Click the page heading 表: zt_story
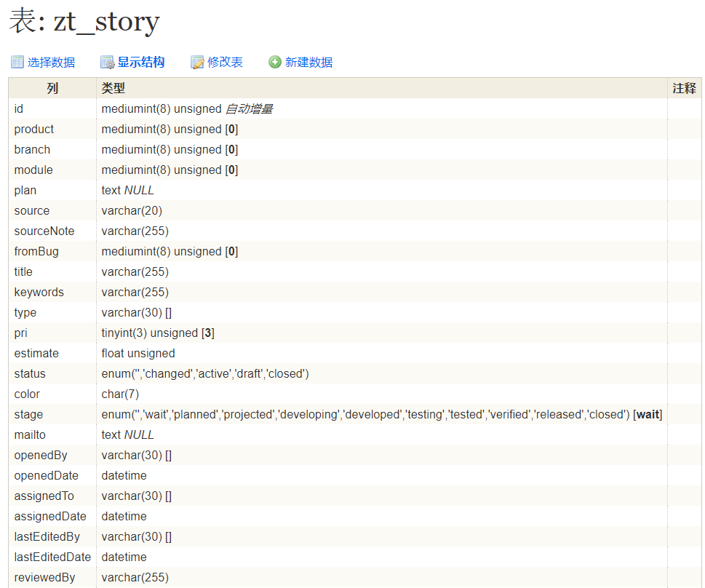 [x=84, y=21]
